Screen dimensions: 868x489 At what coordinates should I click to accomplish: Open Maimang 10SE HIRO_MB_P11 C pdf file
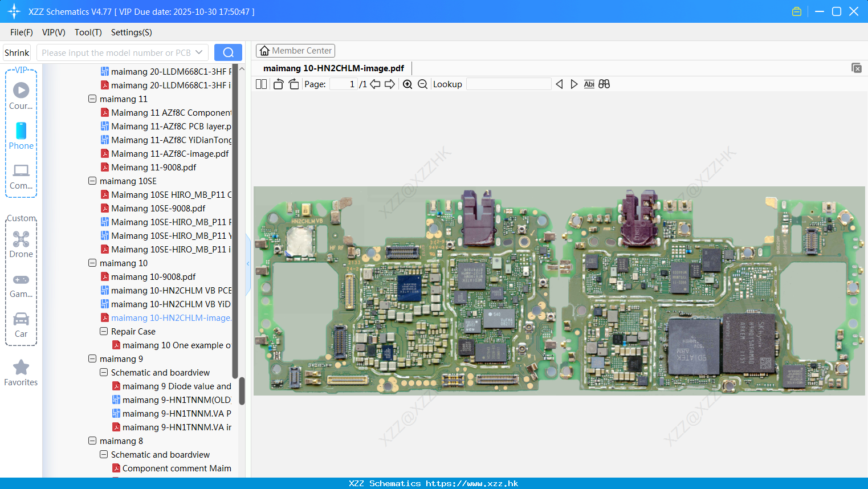pos(172,194)
